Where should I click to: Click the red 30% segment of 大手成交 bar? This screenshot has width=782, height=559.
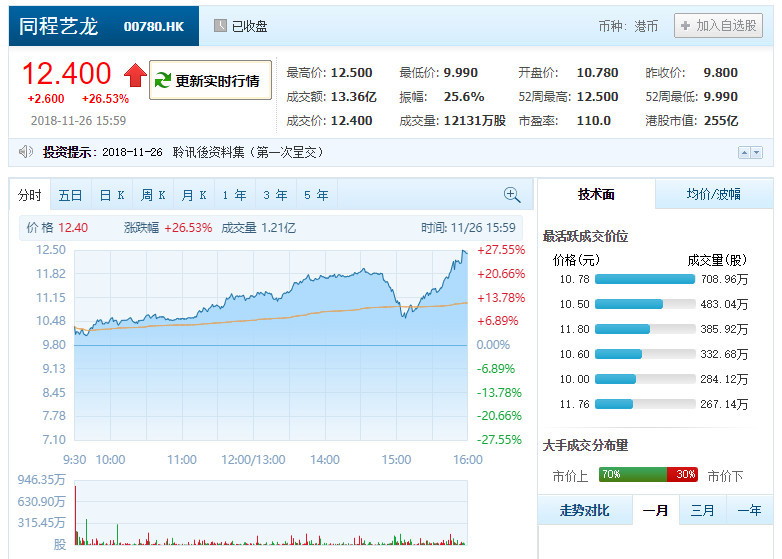tap(683, 474)
